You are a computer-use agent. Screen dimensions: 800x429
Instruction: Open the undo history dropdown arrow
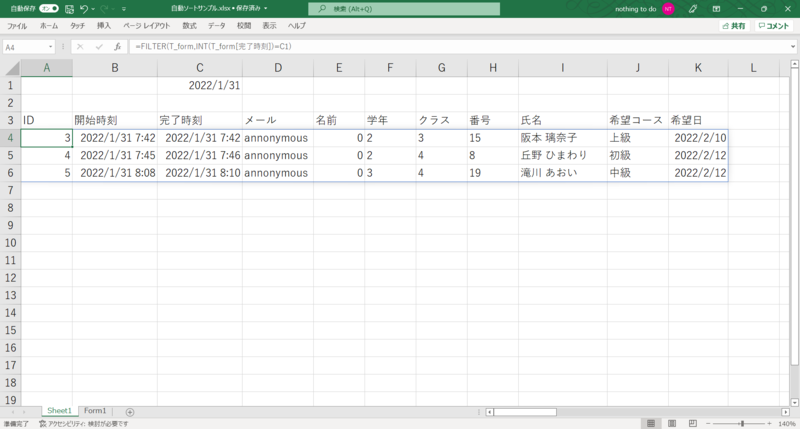tap(93, 9)
